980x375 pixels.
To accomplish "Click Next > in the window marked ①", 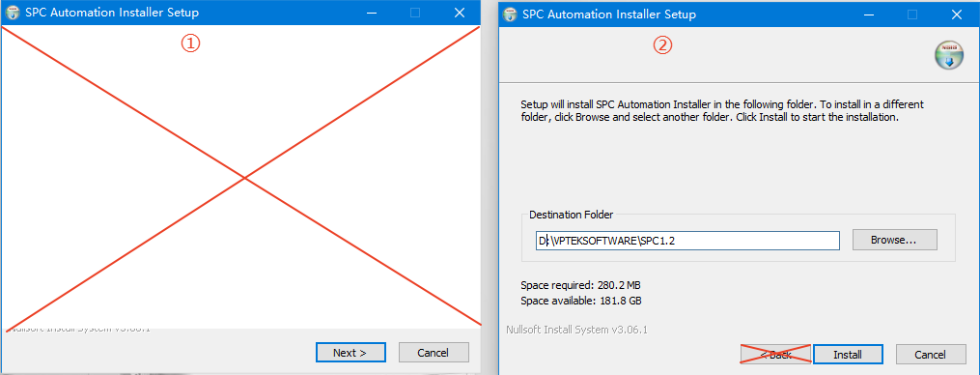I will 350,353.
